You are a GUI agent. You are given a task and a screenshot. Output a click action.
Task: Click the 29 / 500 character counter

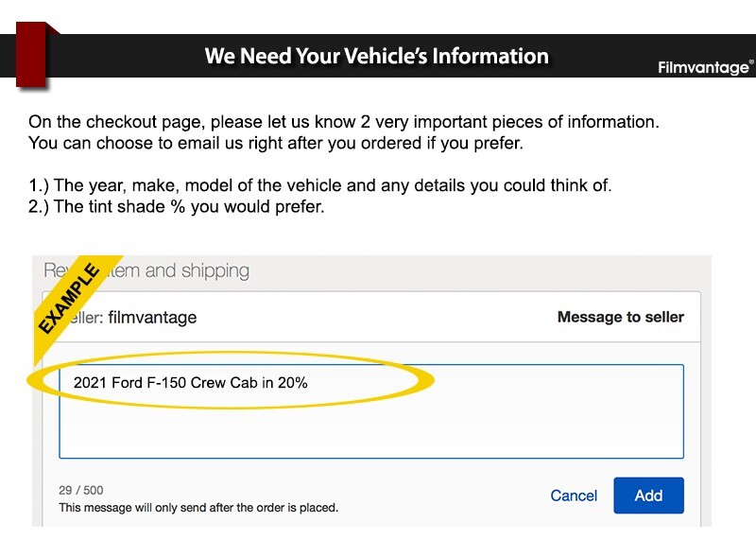click(81, 491)
